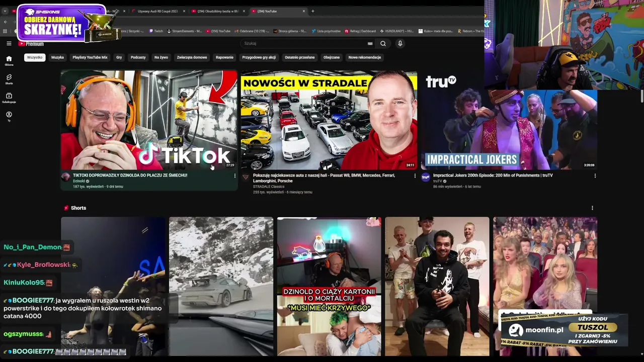This screenshot has width=644, height=362.
Task: Open the Shorts shelf options menu
Action: click(592, 208)
